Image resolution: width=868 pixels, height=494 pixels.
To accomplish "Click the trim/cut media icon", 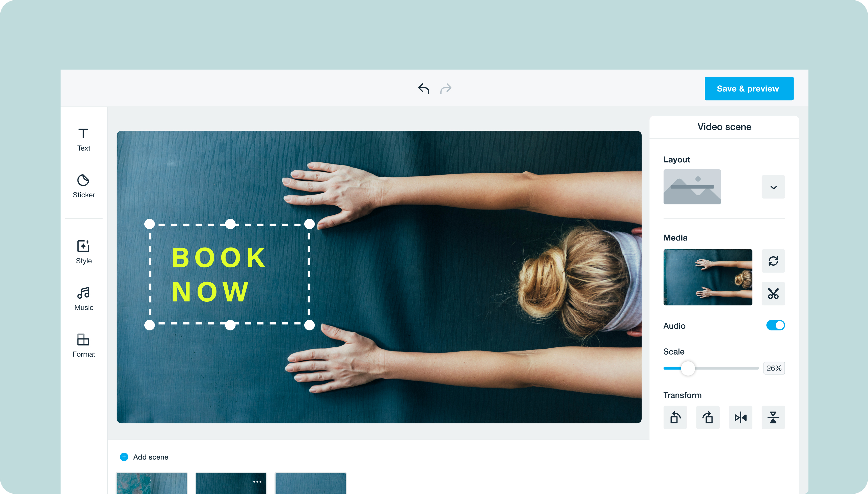I will pyautogui.click(x=773, y=293).
